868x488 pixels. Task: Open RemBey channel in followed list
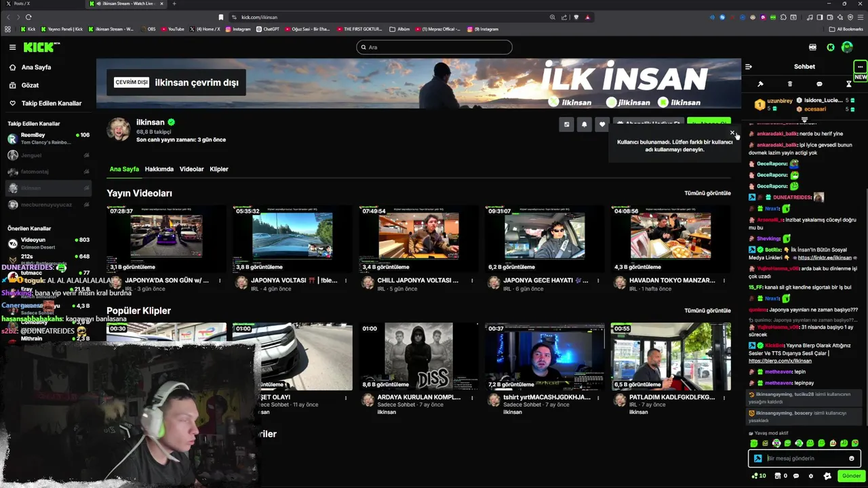click(x=47, y=138)
